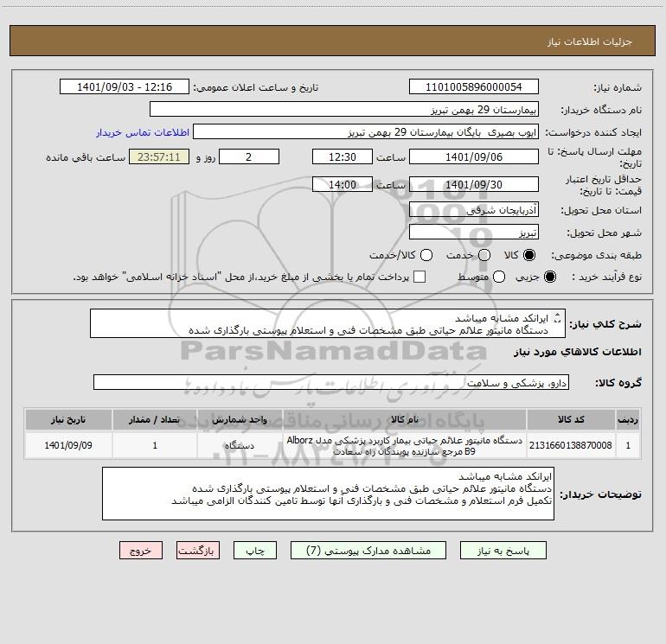Viewport: 666px width, 644px height.
Task: Click the تاریخ نیاز column header
Action: pos(68,419)
